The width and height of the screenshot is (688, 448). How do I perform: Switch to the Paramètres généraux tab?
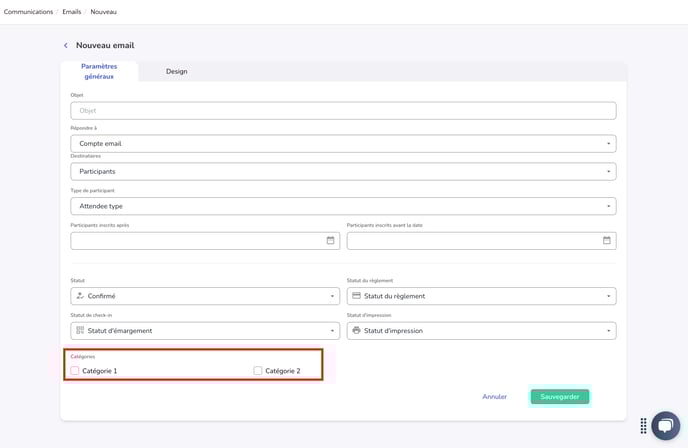[x=99, y=71]
